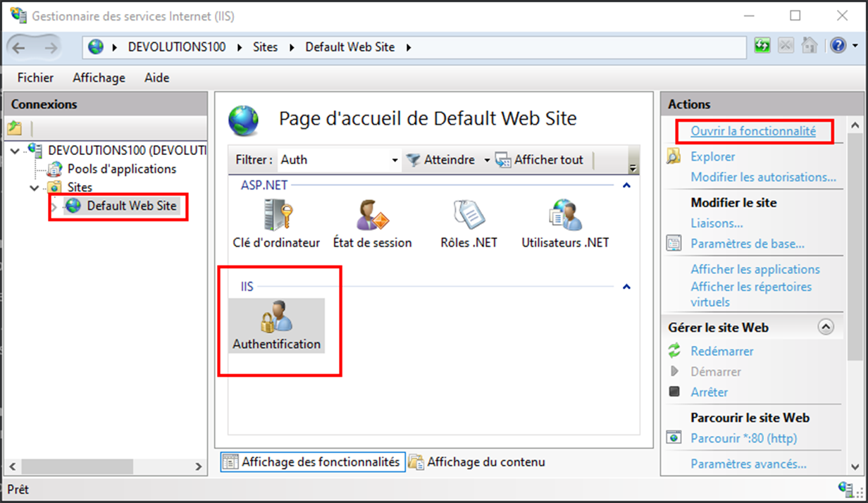This screenshot has height=503, width=868.
Task: Open the Authentification feature icon
Action: (276, 324)
